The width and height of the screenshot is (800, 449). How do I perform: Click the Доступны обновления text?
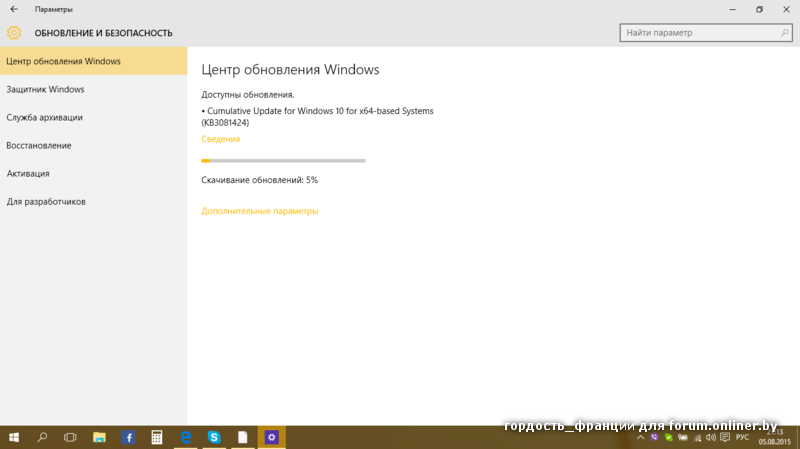tap(247, 95)
